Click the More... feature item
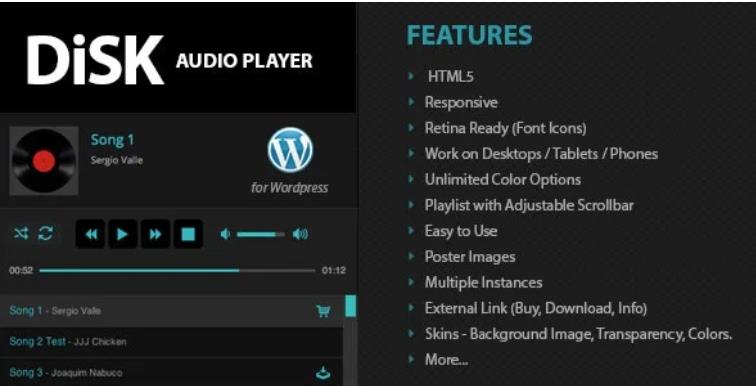Screen dimensions: 756x386 click(446, 359)
